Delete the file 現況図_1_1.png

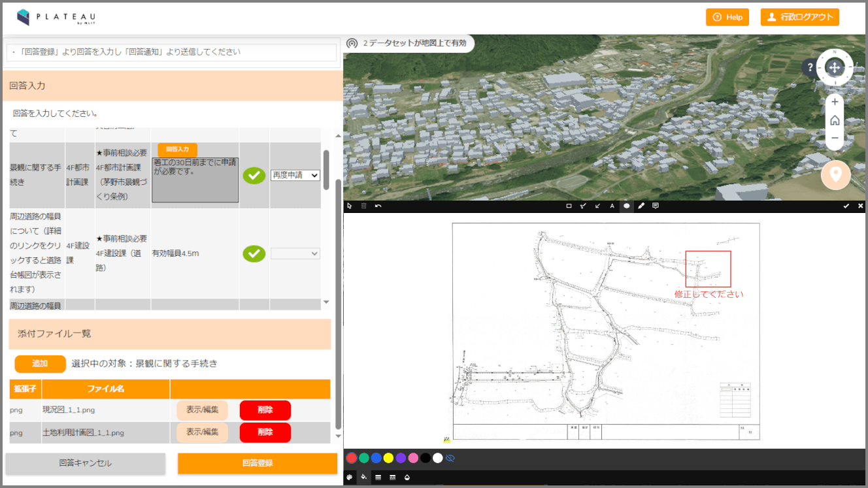265,410
